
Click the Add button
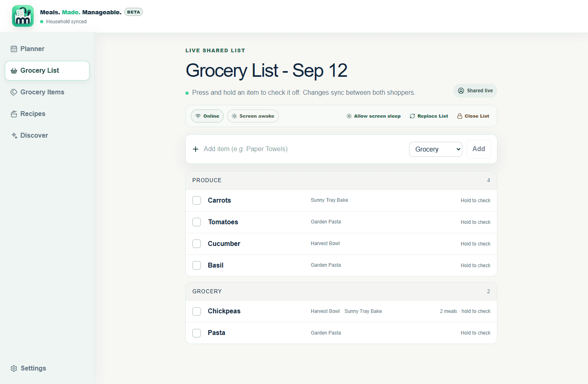(479, 149)
